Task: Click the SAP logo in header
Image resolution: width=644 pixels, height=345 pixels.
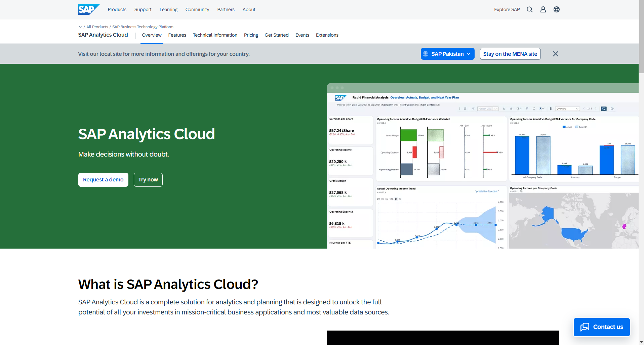Action: coord(88,9)
